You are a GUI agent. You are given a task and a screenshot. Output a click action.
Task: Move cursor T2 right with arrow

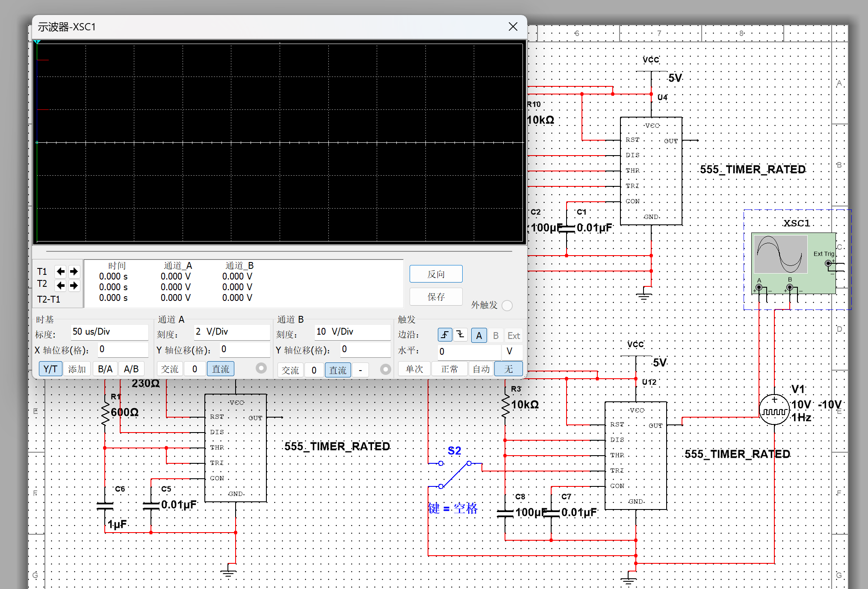(x=74, y=285)
